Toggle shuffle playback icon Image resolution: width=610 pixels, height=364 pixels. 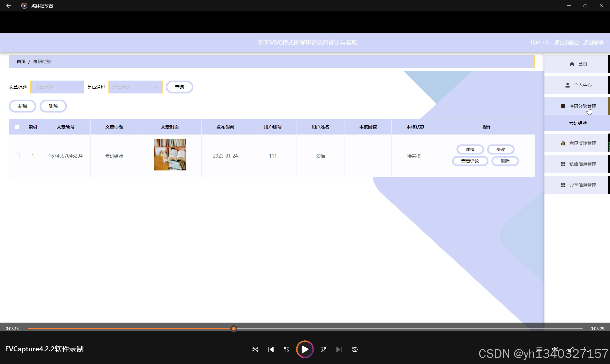click(x=255, y=349)
